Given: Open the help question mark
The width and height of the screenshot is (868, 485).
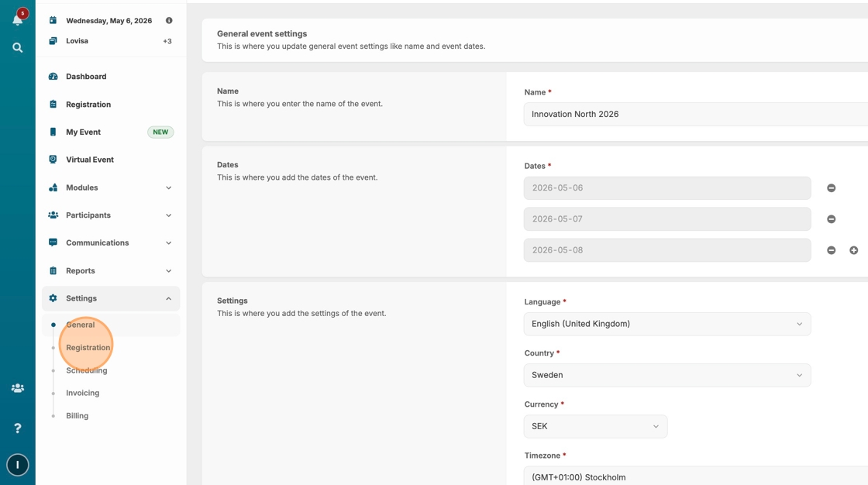Looking at the screenshot, I should pyautogui.click(x=17, y=428).
